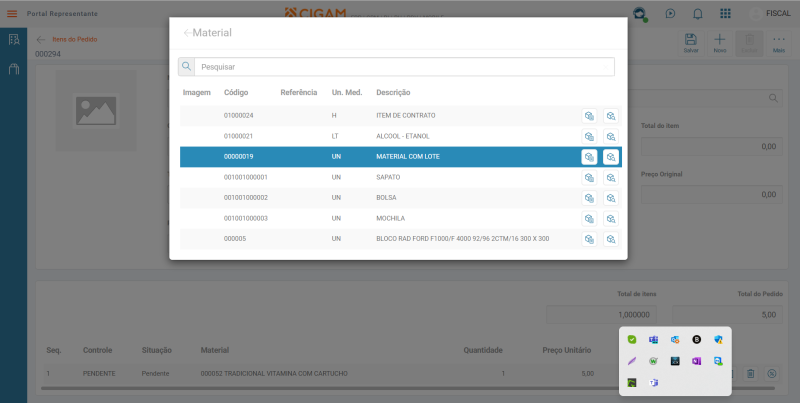This screenshot has height=403, width=800.
Task: Click cube-with-sheet icon on SAPATO row
Action: point(589,178)
